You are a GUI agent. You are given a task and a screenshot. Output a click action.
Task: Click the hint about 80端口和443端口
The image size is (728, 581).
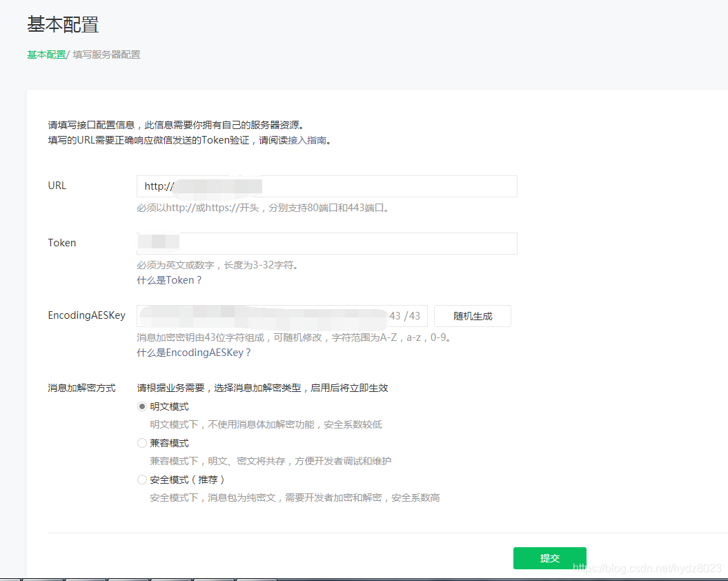(263, 208)
